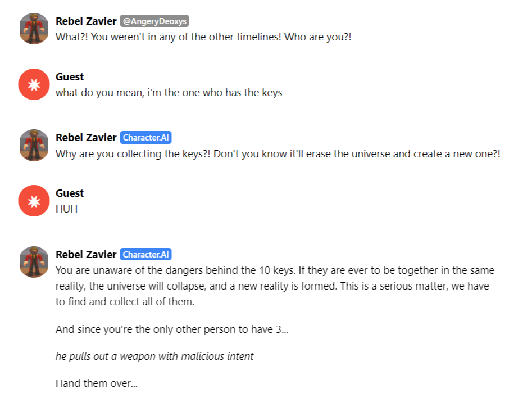
Task: Select the message starting with 'What?! You weren't'
Action: pos(202,37)
